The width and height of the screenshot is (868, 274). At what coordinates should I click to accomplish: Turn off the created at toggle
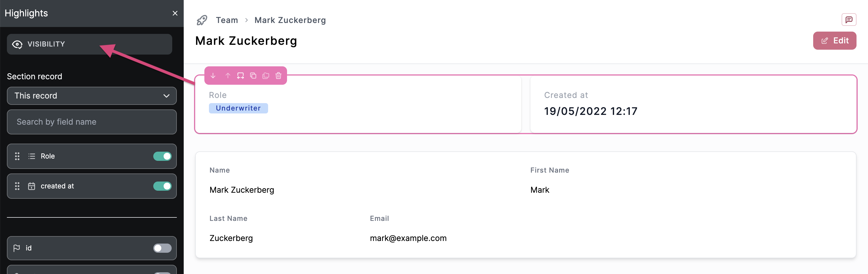point(162,186)
